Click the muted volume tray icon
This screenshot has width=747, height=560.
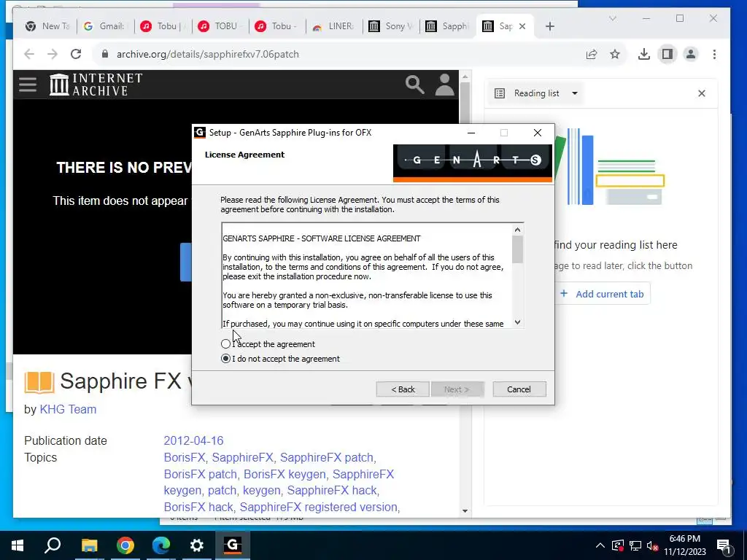click(x=652, y=545)
